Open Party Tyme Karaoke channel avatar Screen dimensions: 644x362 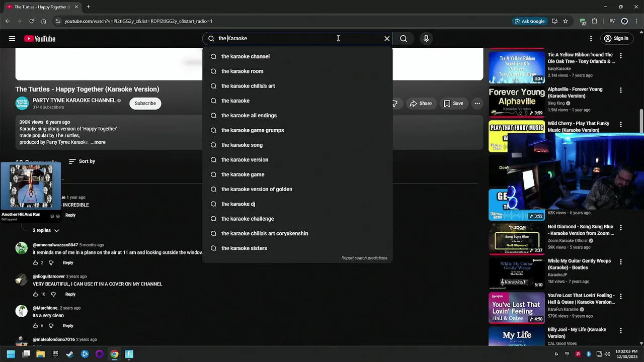(22, 103)
